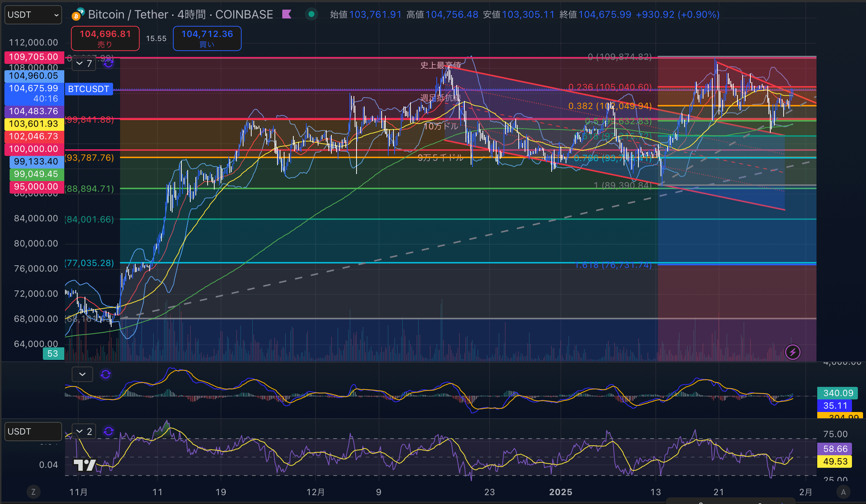
Task: Click the lightning bolt go-to-realtime icon
Action: click(x=793, y=352)
